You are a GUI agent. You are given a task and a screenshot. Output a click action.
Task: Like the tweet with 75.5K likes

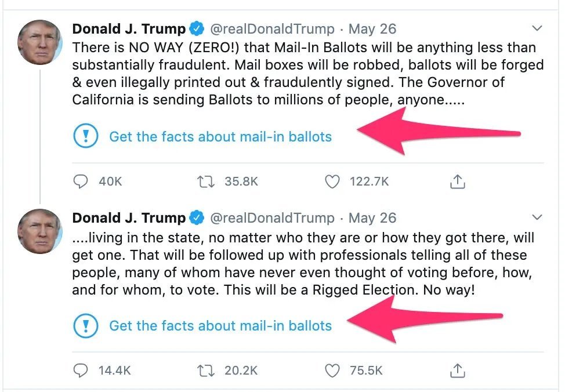(x=331, y=370)
